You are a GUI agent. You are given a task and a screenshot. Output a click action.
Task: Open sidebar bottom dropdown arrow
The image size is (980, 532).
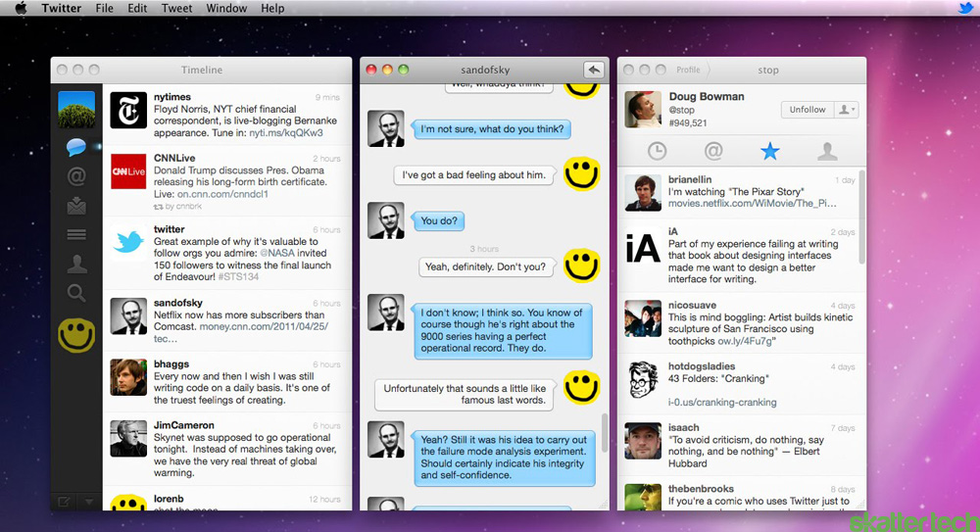[89, 502]
